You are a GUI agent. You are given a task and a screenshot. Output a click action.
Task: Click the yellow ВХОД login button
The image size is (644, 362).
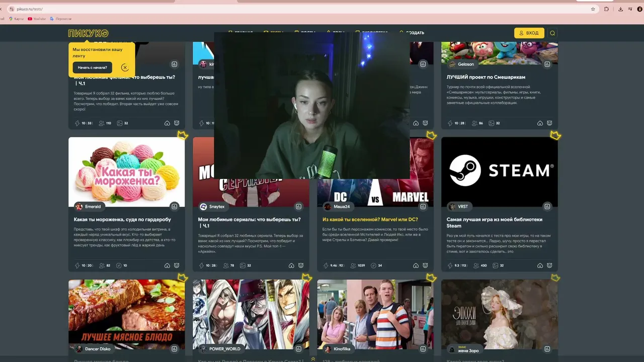[x=529, y=33]
